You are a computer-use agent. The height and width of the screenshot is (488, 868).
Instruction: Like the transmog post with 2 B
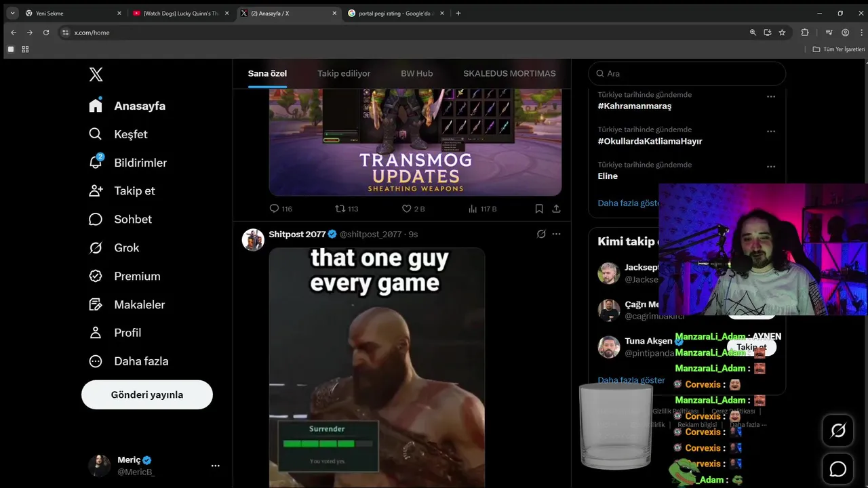pyautogui.click(x=413, y=209)
